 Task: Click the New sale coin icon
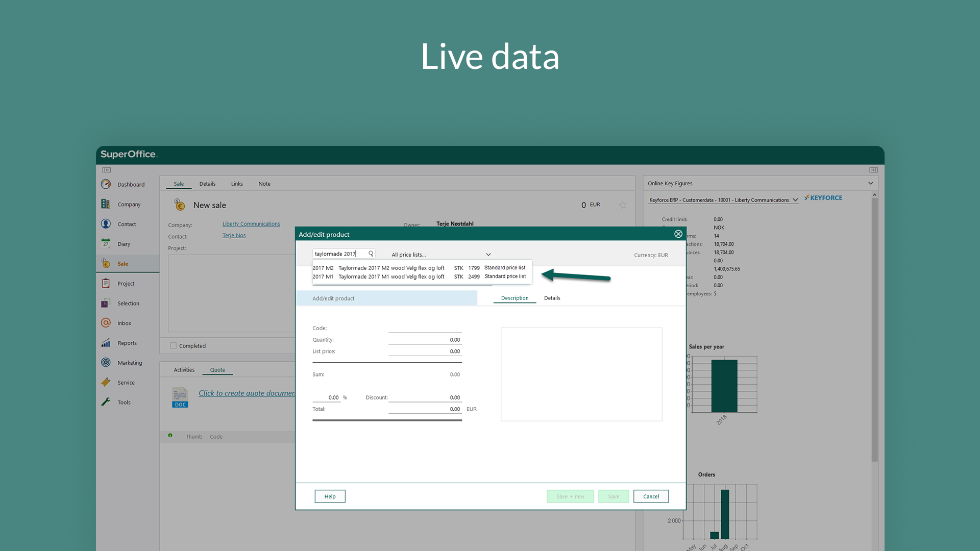pos(179,205)
